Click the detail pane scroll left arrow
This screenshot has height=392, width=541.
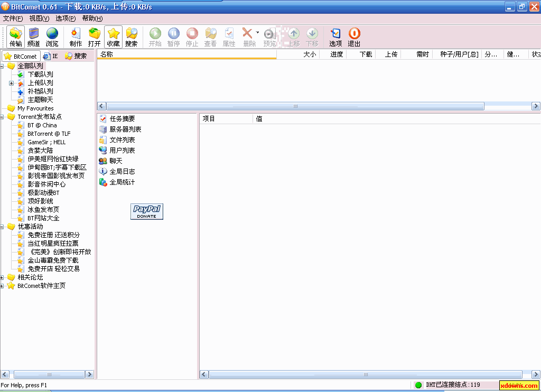[x=204, y=374]
